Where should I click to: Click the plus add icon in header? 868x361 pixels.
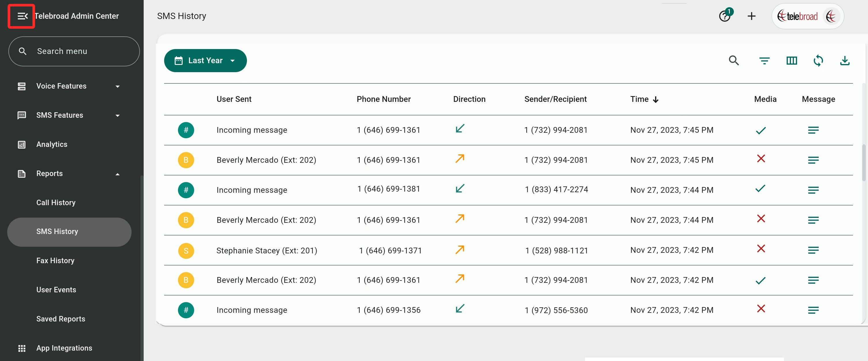pos(751,16)
